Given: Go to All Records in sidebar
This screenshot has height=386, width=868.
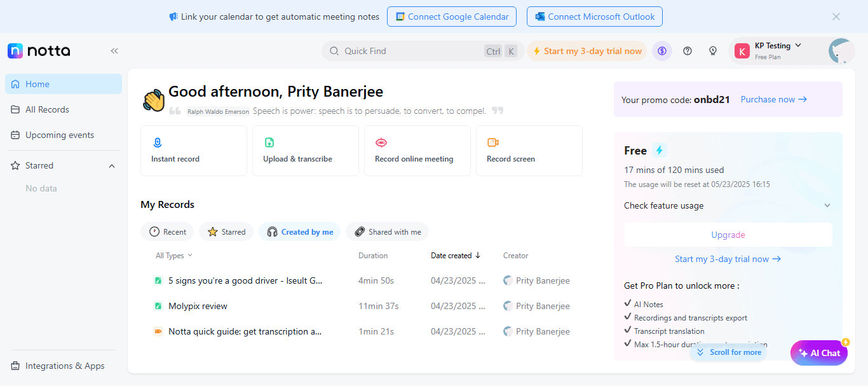Looking at the screenshot, I should coord(47,109).
